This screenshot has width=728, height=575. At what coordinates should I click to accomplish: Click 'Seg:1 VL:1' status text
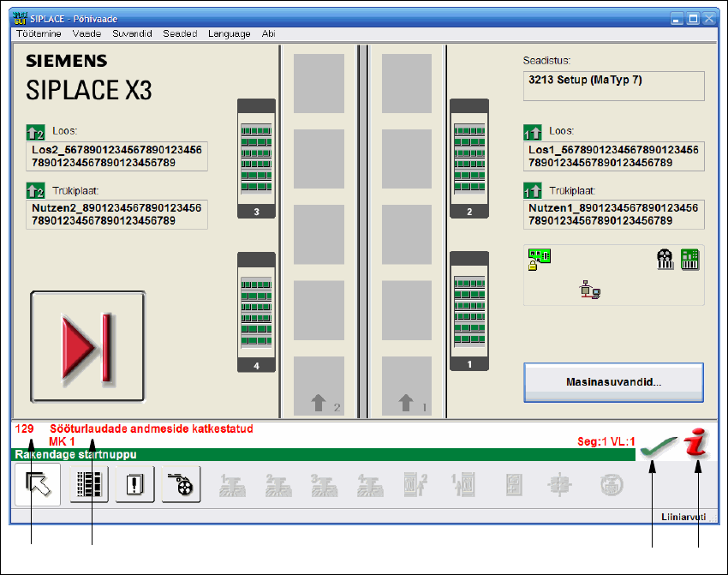(606, 441)
